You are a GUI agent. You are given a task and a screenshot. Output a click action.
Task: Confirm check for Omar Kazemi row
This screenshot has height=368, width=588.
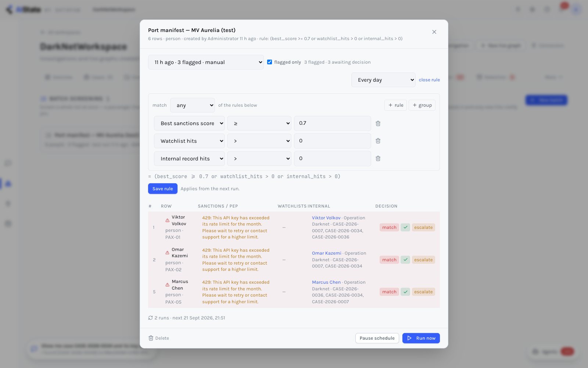[x=405, y=260]
